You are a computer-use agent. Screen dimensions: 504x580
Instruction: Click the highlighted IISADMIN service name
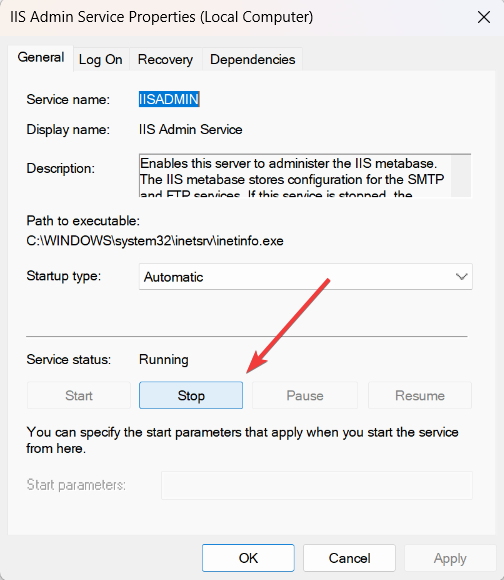169,99
